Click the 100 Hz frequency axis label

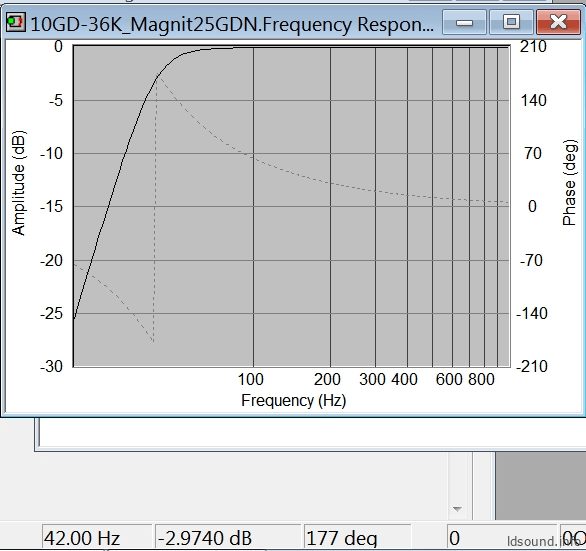(250, 379)
